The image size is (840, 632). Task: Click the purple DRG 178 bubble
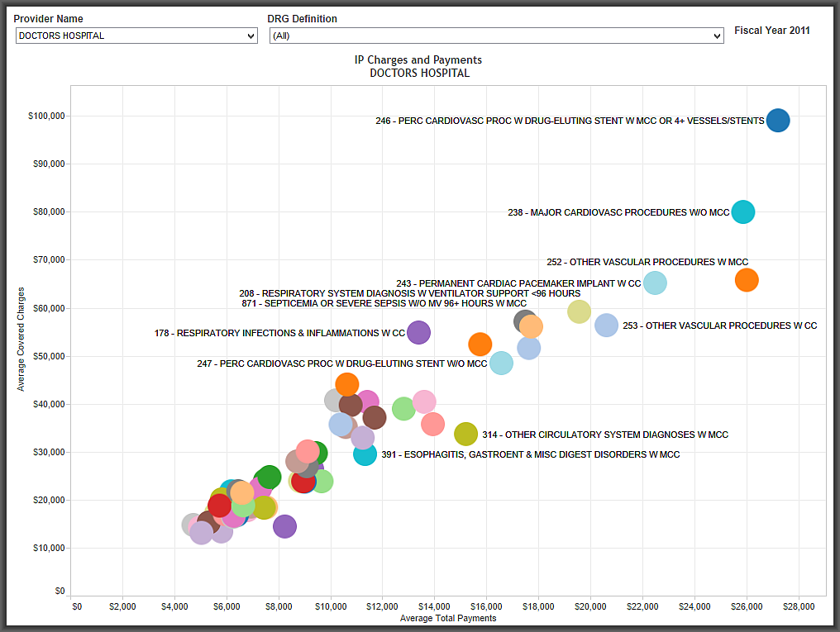click(x=418, y=333)
